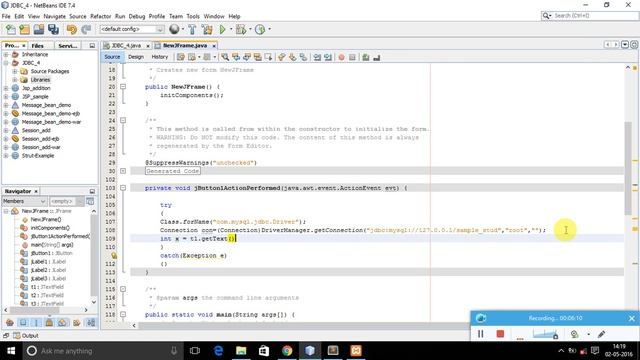The image size is (640, 360).
Task: Open the default config dropdown
Action: click(x=132, y=29)
